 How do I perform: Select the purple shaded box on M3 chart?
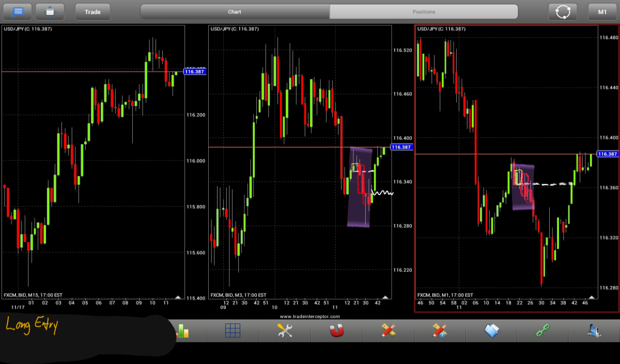click(x=361, y=187)
